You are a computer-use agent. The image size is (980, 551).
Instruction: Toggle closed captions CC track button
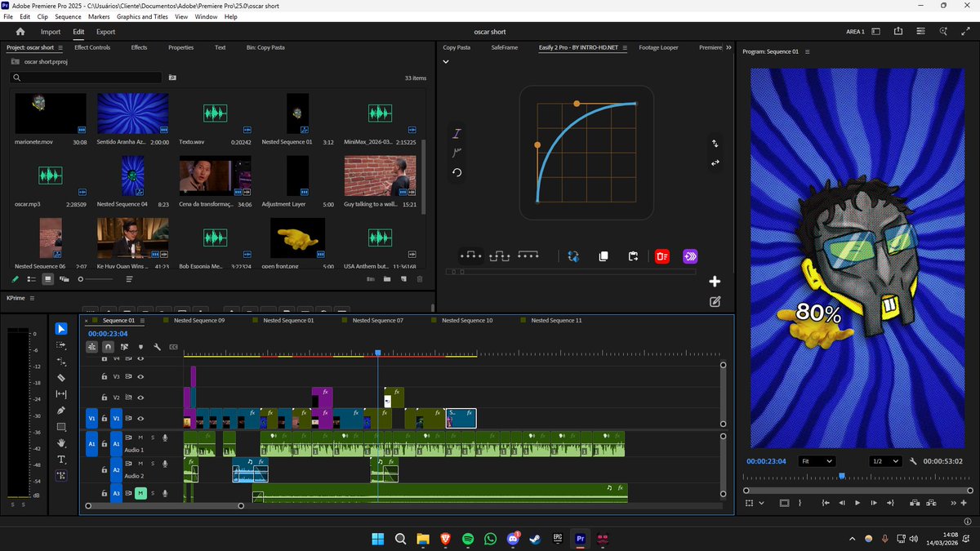173,347
